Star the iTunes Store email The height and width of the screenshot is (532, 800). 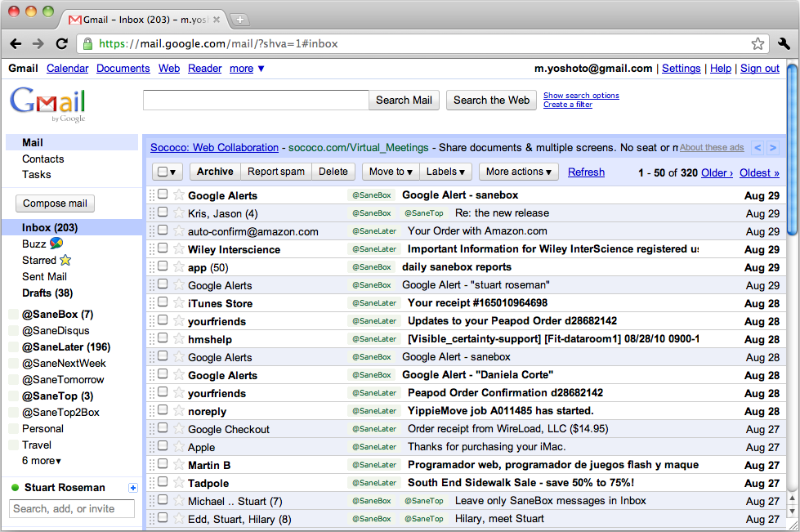tap(179, 303)
